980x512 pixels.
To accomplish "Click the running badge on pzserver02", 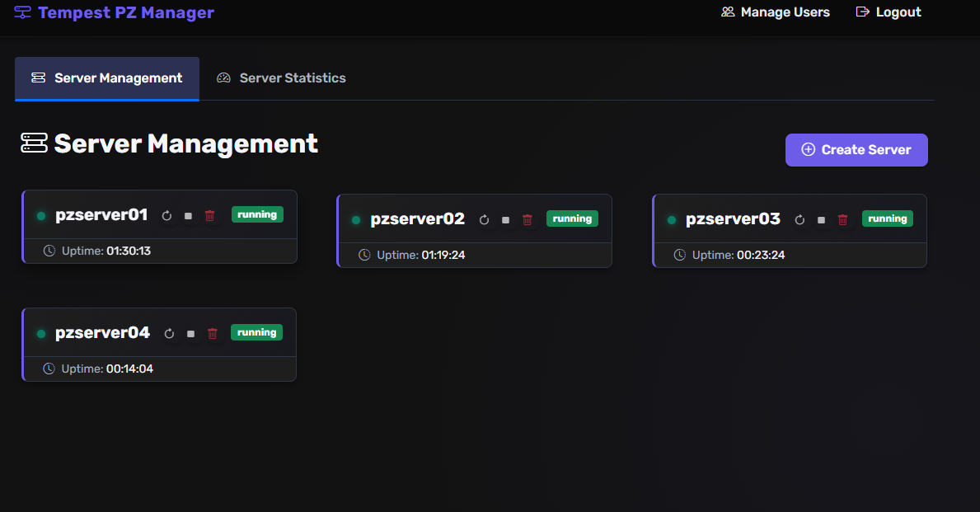I will [572, 218].
